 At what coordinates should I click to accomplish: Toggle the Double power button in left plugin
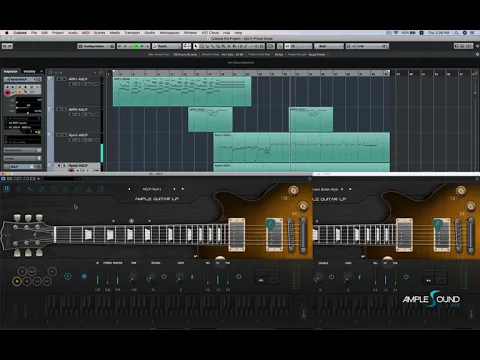point(164,277)
